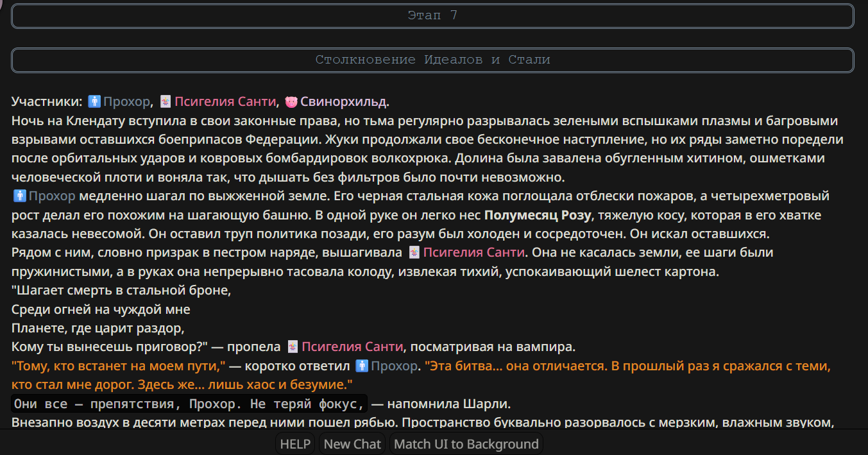868x455 pixels.
Task: Click the line 'Планете, где царит раздор,'
Action: pos(98,328)
